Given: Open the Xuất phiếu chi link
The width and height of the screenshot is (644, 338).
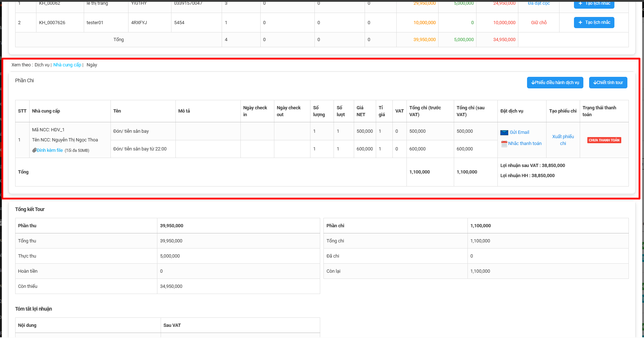Looking at the screenshot, I should click(563, 140).
